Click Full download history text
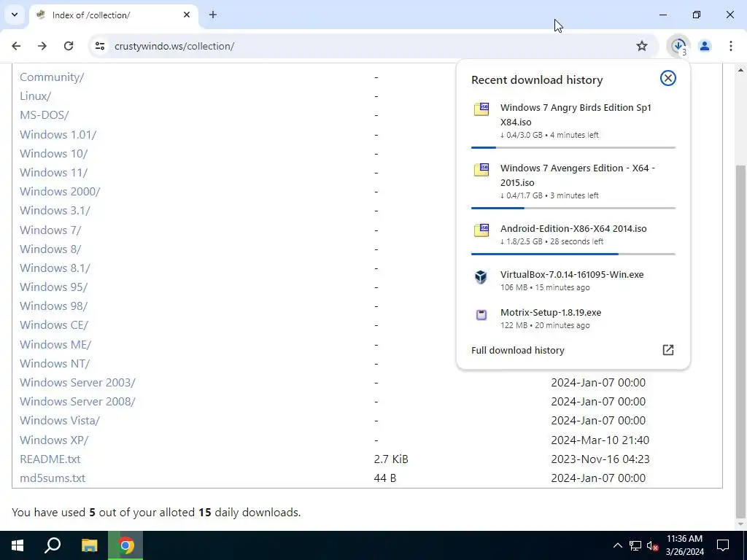 click(517, 351)
